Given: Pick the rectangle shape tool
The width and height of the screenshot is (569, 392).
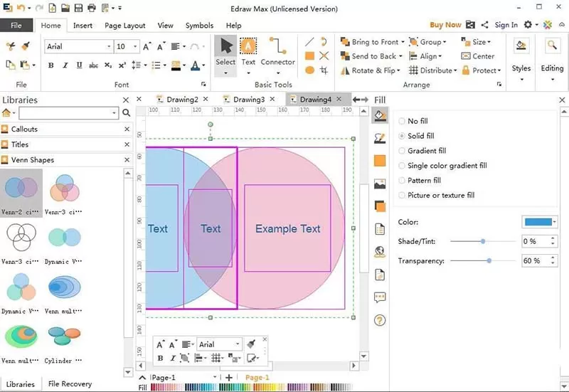Looking at the screenshot, I should pyautogui.click(x=309, y=56).
